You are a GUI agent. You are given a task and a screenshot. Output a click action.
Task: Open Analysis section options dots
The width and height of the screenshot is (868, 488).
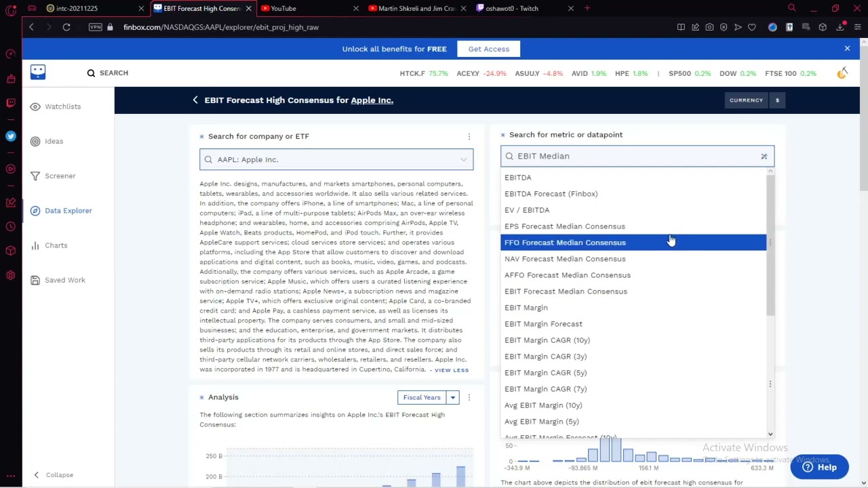(x=469, y=397)
